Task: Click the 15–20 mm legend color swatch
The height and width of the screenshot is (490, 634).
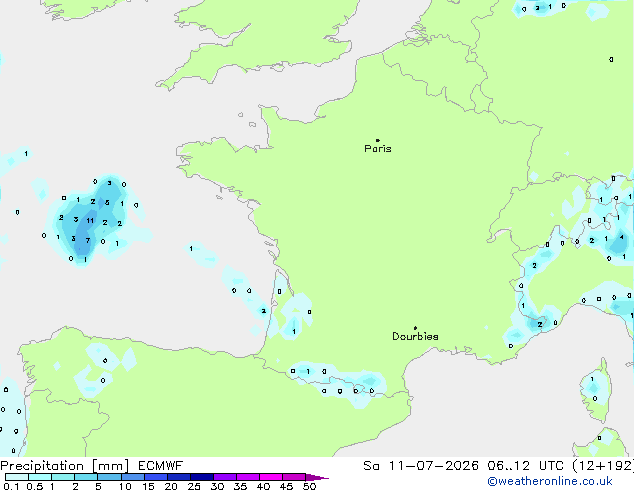Action: pos(155,477)
